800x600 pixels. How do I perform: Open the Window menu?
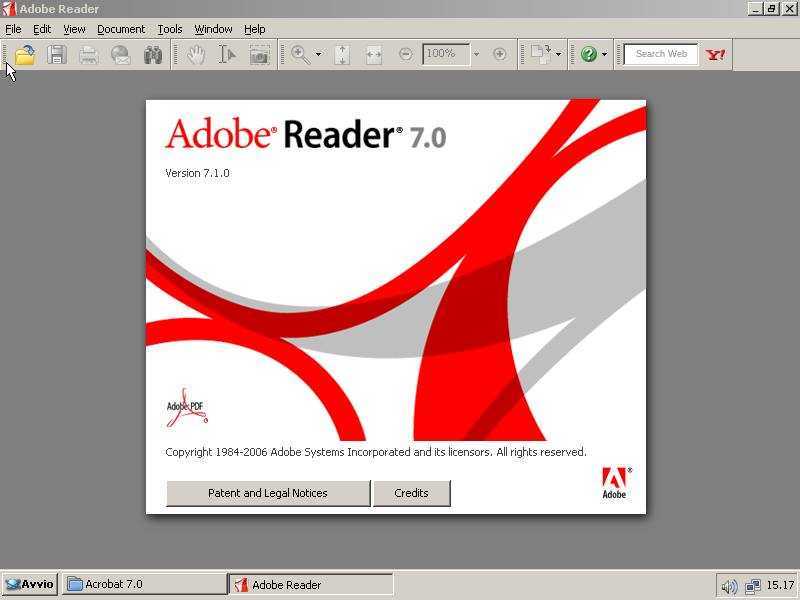[213, 30]
